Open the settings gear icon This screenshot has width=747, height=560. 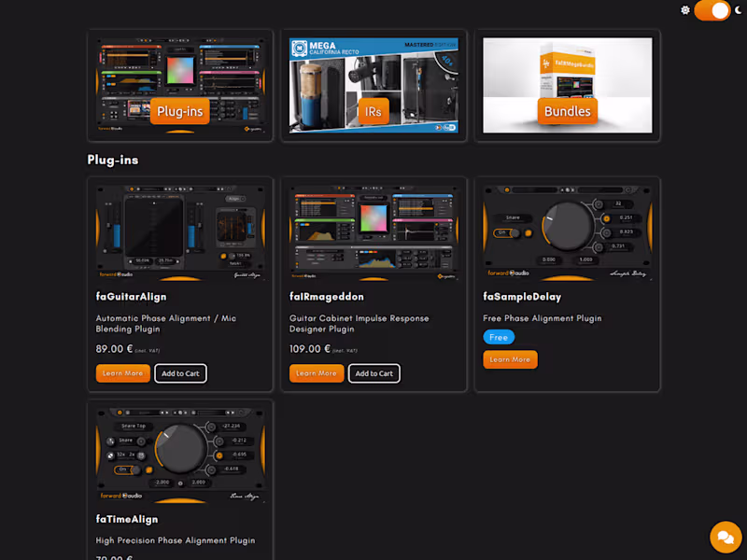(686, 10)
